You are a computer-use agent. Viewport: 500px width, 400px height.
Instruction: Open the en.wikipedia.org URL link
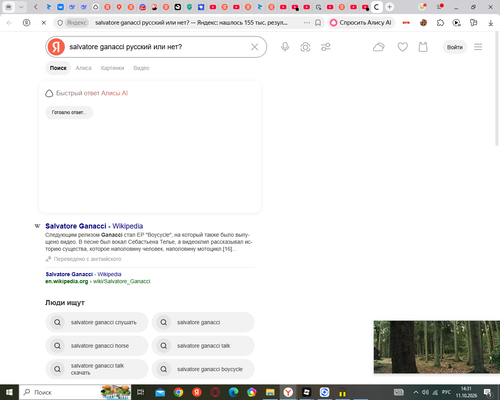click(x=98, y=281)
